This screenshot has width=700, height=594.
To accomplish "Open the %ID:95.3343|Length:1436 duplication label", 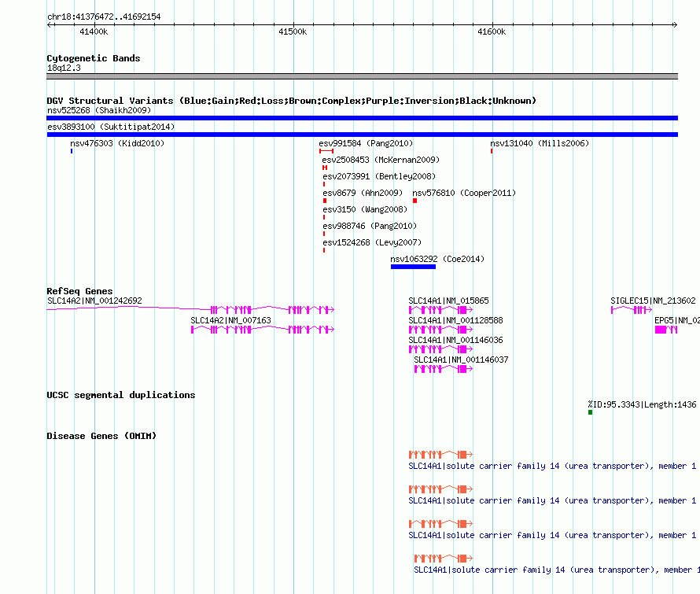I will 642,404.
